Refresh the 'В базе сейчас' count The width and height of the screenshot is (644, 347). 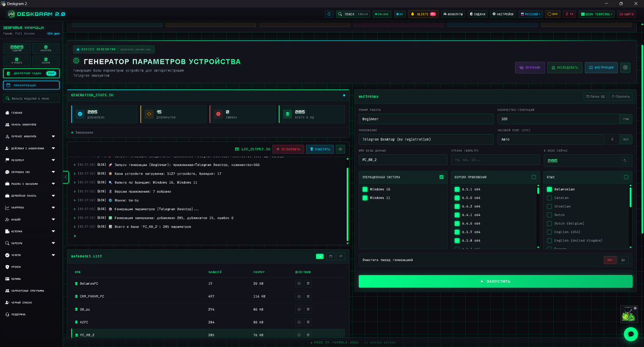point(625,161)
